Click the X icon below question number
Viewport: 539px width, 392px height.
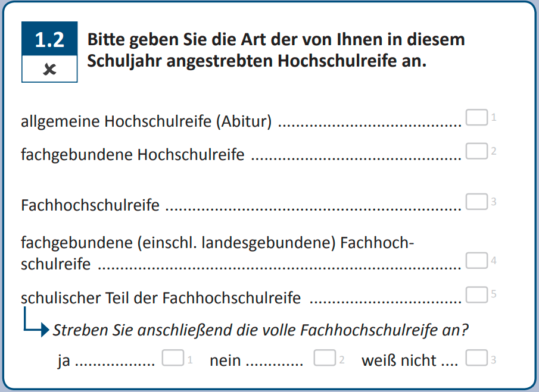coord(49,70)
